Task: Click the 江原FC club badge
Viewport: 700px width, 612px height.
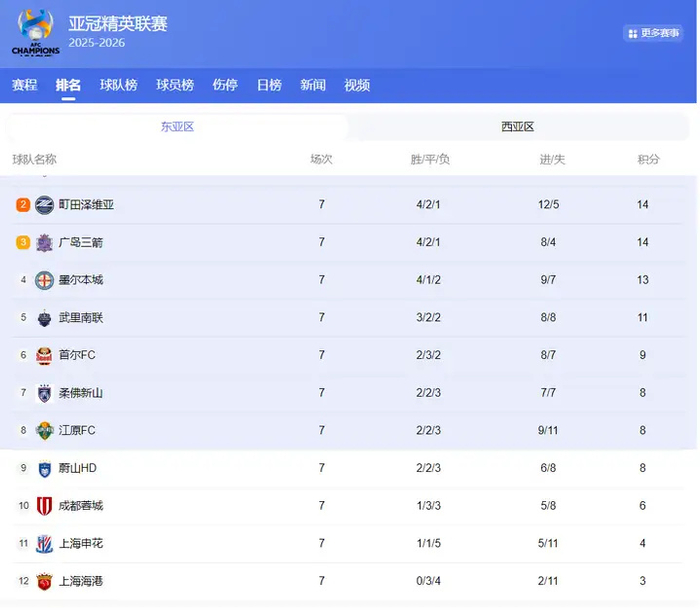Action: (x=44, y=431)
